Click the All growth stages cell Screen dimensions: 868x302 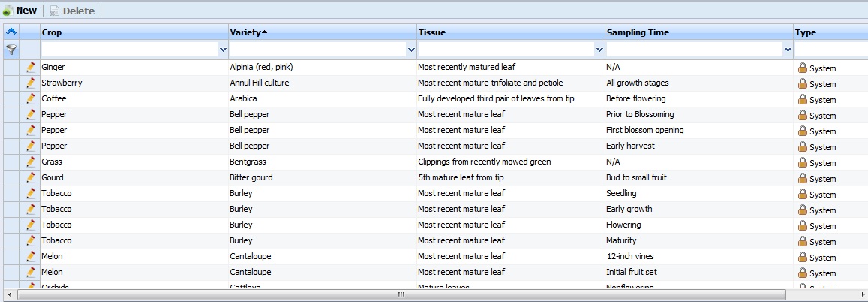coord(698,83)
